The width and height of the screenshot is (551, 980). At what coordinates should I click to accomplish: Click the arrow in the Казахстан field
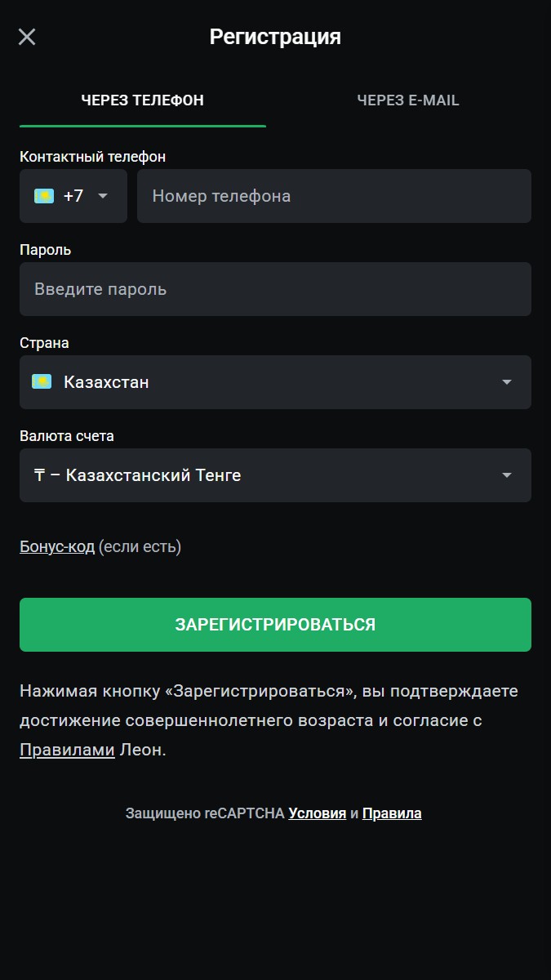pyautogui.click(x=507, y=382)
